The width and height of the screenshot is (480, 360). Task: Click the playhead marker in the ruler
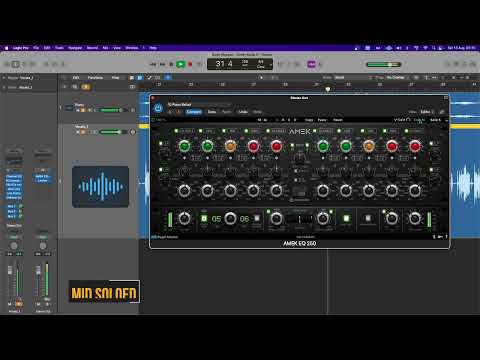328,89
